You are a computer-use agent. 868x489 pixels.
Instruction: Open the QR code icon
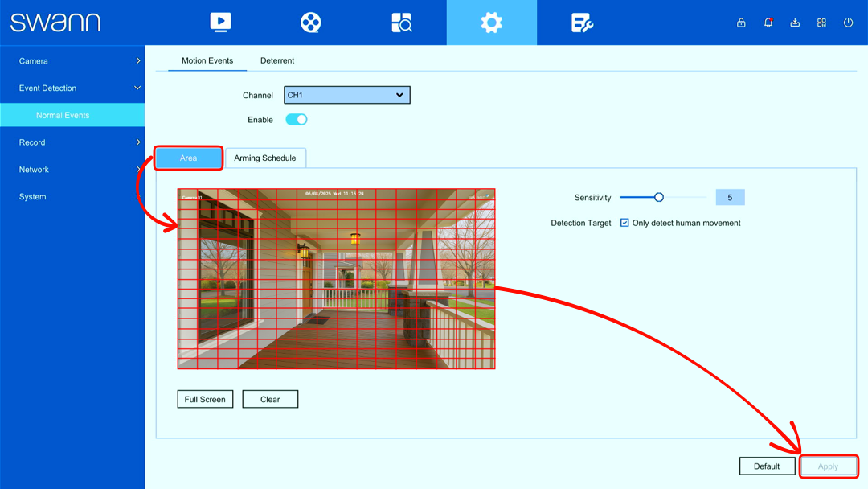pos(821,23)
